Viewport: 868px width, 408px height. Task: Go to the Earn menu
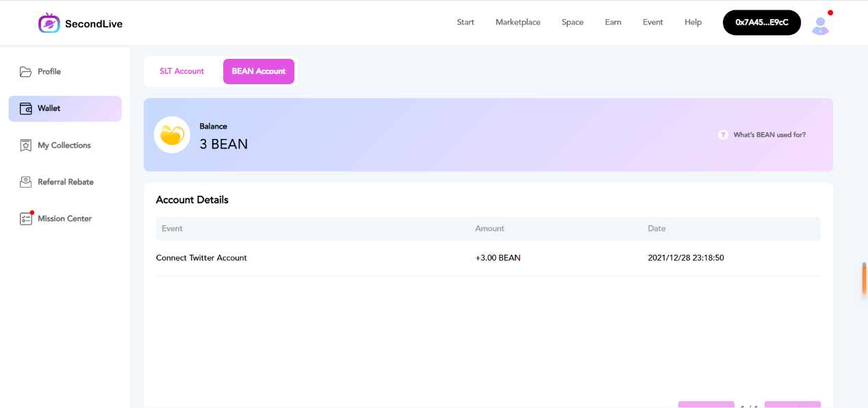[x=613, y=23]
